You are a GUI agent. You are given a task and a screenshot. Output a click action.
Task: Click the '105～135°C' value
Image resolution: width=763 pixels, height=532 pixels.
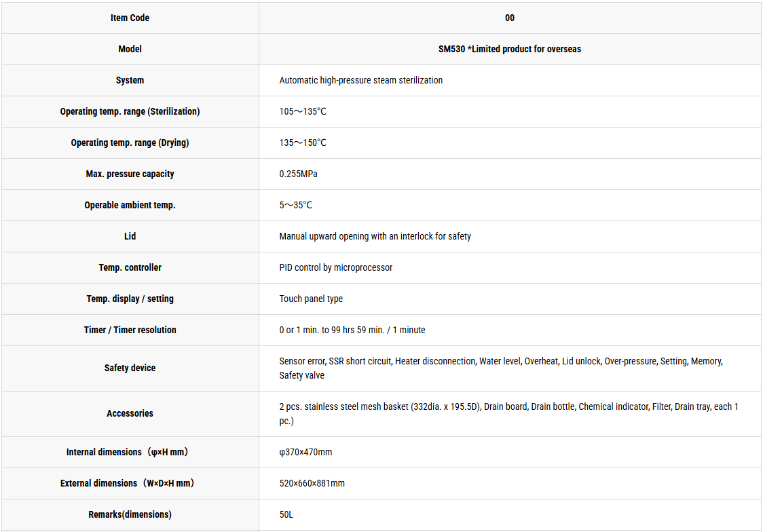click(x=303, y=111)
